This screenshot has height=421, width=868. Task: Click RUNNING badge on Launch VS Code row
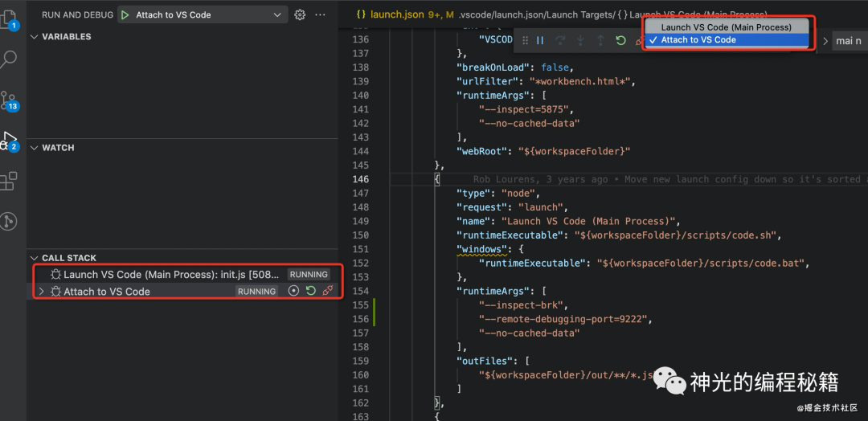click(x=309, y=275)
